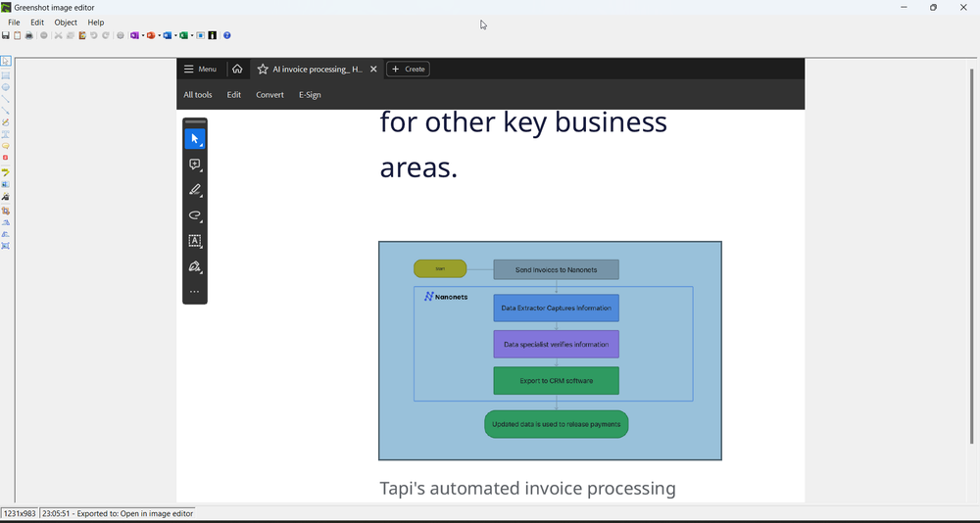Select the Draw rectangle tool
The image size is (980, 523).
click(6, 75)
